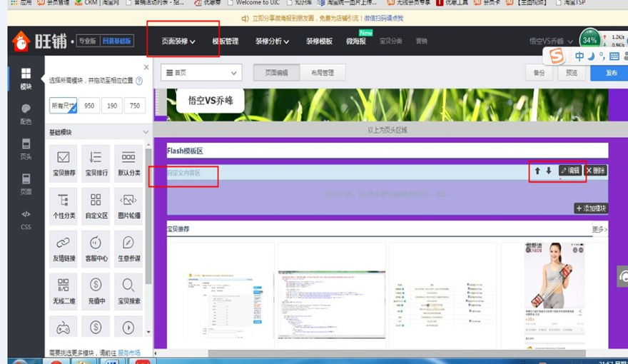Open the 悟空VS乔峰 account dropdown

point(551,41)
